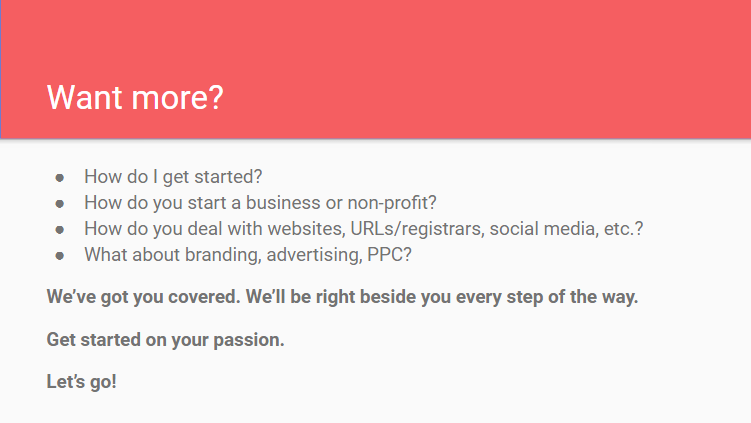The height and width of the screenshot is (423, 751).
Task: Select "What about branding, advertising, PPC?" line
Action: click(248, 255)
